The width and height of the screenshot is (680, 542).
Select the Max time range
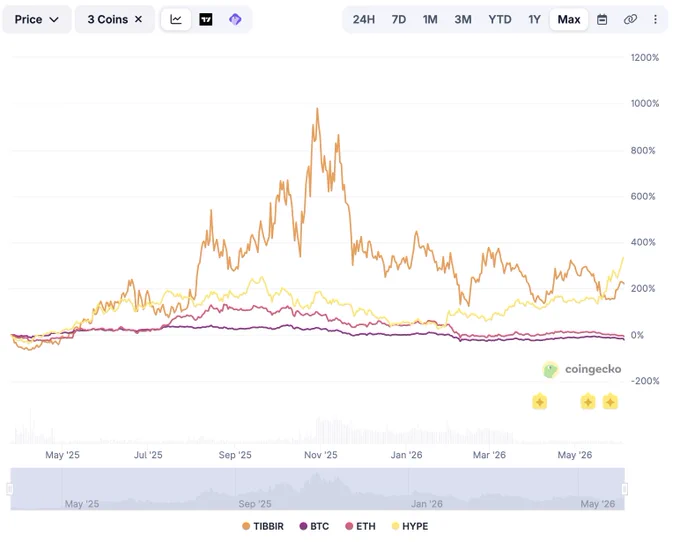(x=569, y=20)
